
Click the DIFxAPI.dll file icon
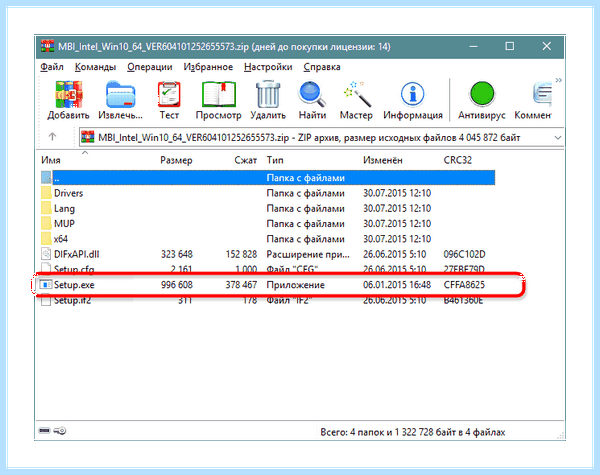(x=46, y=254)
